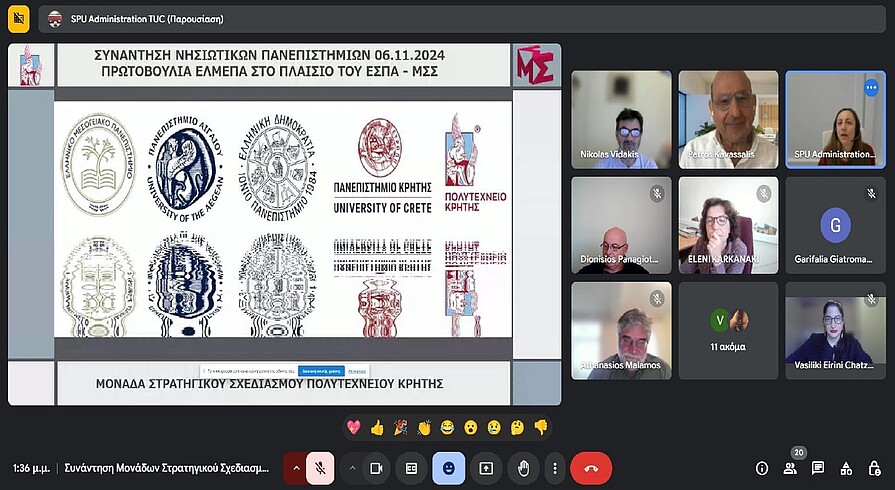Select ELENI KARKANAKI video tile
The width and height of the screenshot is (895, 490).
[728, 225]
